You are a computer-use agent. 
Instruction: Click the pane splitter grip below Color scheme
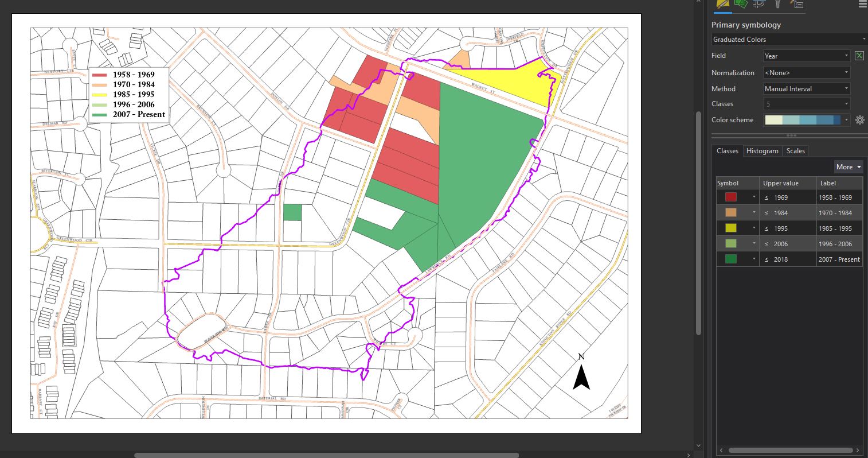pyautogui.click(x=791, y=135)
